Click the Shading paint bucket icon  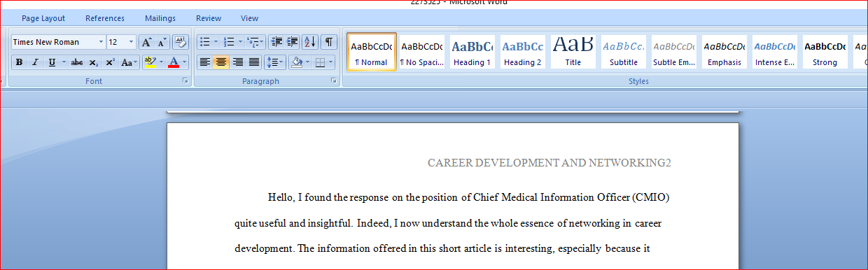click(x=296, y=62)
